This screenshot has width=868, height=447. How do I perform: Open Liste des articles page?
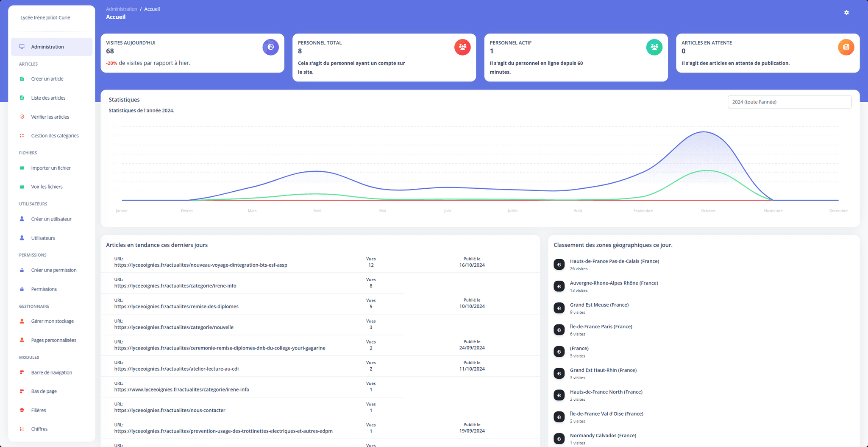[48, 98]
